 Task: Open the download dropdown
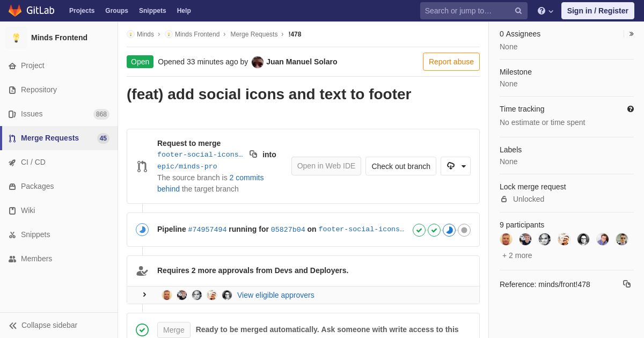[x=456, y=166]
